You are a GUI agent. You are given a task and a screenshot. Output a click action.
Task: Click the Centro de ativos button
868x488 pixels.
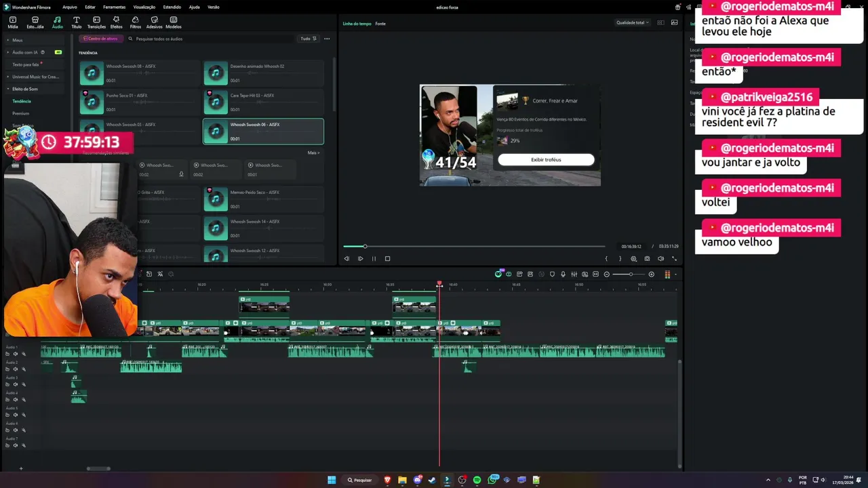pyautogui.click(x=101, y=39)
